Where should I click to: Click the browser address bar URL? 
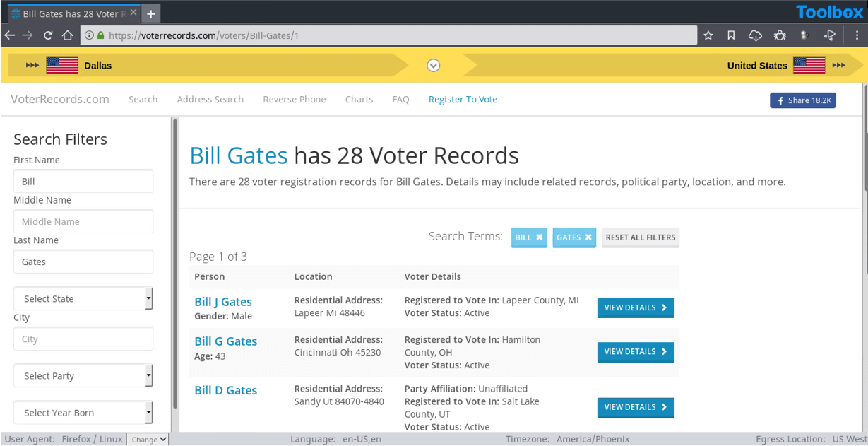click(x=388, y=35)
